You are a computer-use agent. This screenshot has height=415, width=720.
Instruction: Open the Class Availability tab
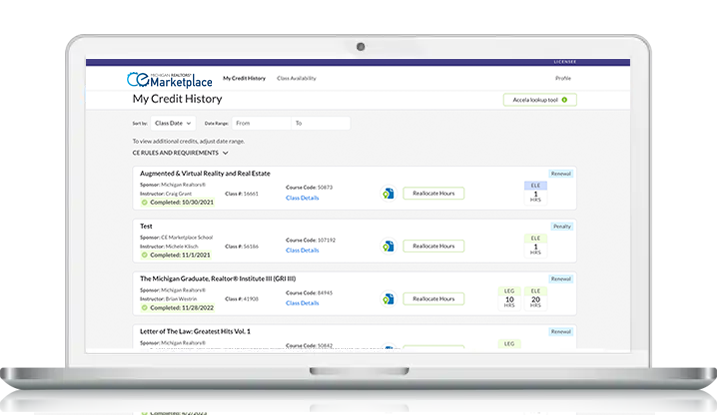pyautogui.click(x=297, y=78)
